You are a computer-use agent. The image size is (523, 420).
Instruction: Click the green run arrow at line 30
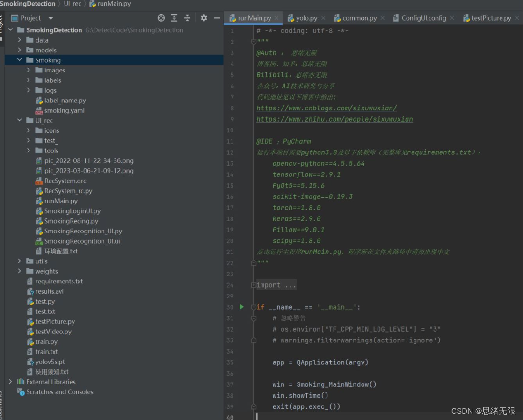click(241, 307)
